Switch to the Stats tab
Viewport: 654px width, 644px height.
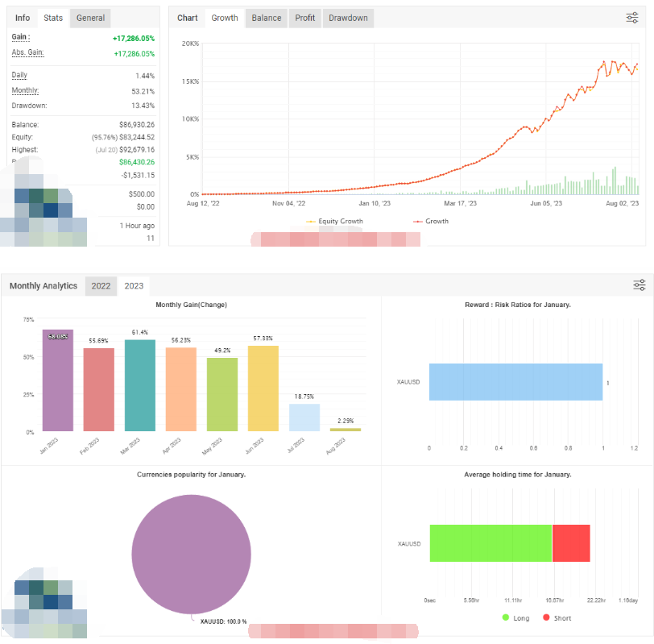(x=53, y=18)
